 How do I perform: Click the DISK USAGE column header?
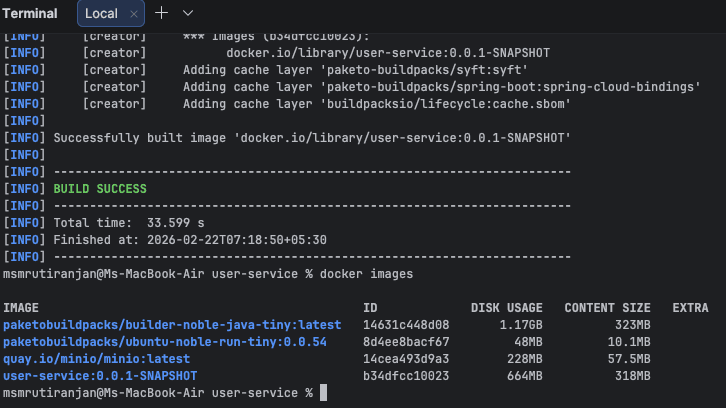click(506, 307)
